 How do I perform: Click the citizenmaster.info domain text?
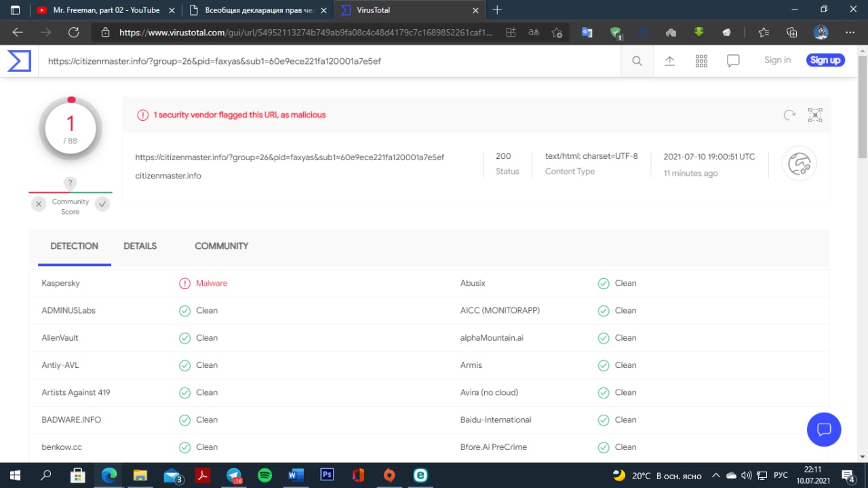(168, 176)
